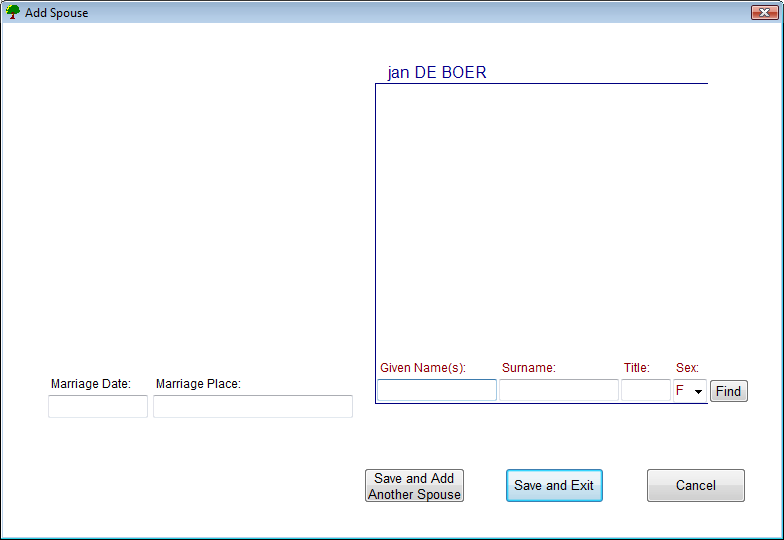Select the Title input box
Screen dimensions: 784x540
click(x=646, y=390)
